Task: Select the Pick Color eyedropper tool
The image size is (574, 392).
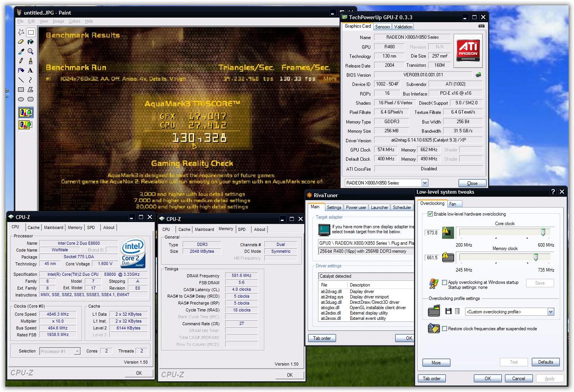Action: [21, 51]
